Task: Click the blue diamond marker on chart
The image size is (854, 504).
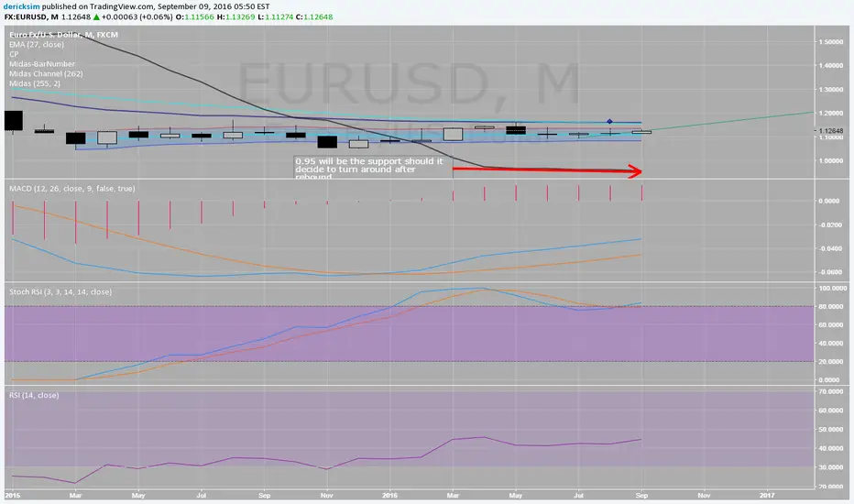Action: (609, 122)
